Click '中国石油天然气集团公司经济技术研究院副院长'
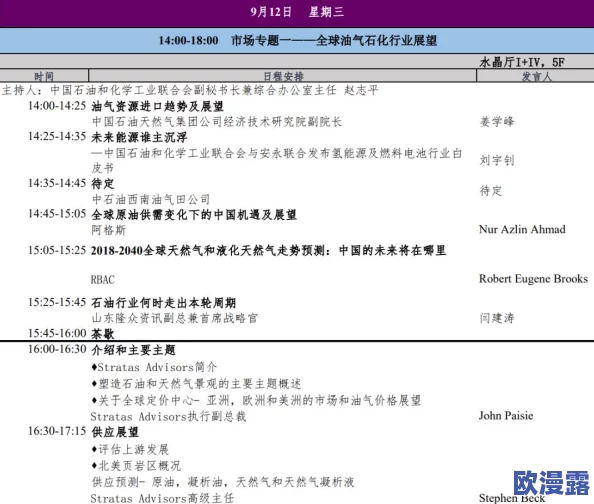Viewport: 594px width, 504px height. [x=217, y=122]
